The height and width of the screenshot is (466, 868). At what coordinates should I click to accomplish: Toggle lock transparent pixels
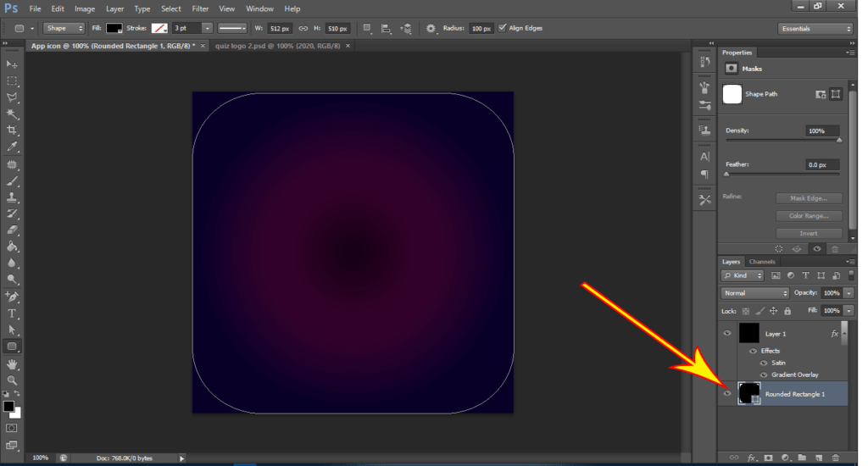click(x=746, y=311)
